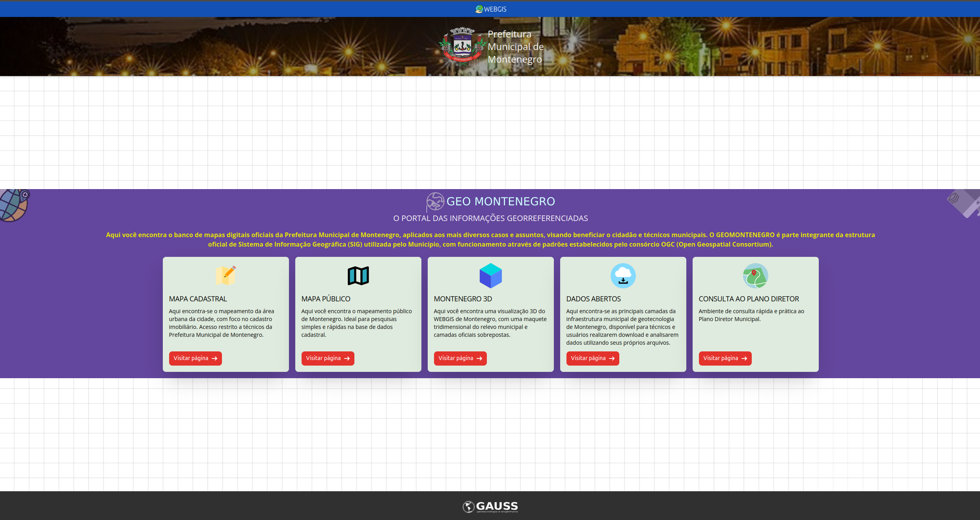
Task: Visit the Mapa Cadastral page
Action: click(196, 358)
